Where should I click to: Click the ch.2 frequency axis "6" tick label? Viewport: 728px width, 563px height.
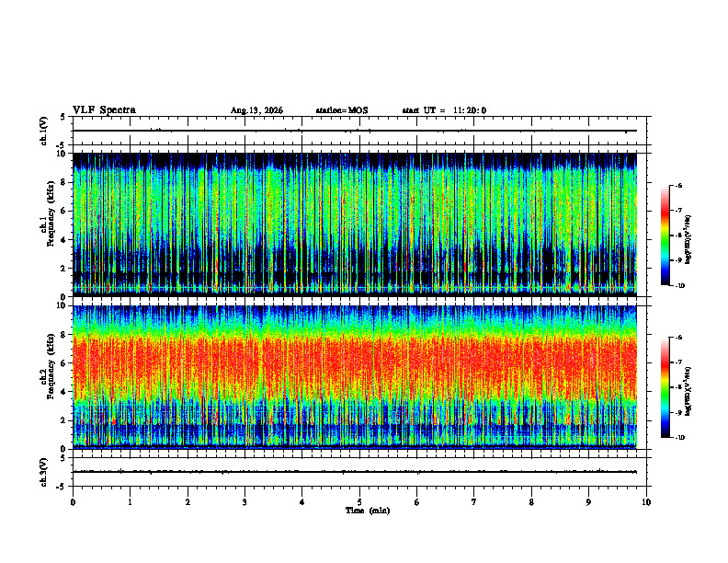click(x=64, y=363)
